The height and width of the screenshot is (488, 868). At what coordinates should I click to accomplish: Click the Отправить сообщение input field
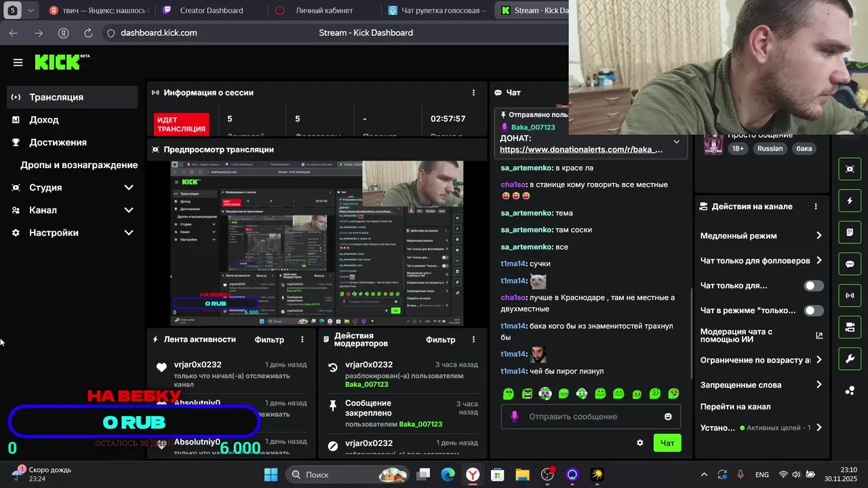(x=591, y=416)
